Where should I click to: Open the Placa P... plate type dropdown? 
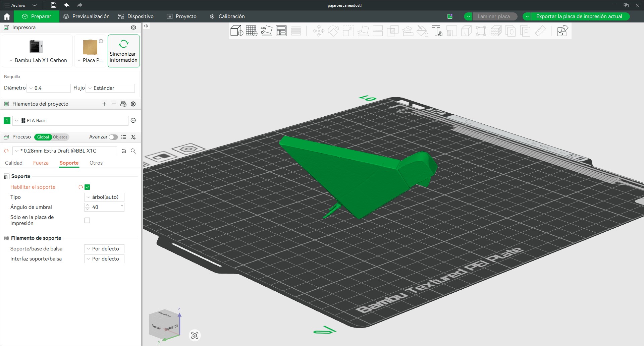tap(90, 60)
